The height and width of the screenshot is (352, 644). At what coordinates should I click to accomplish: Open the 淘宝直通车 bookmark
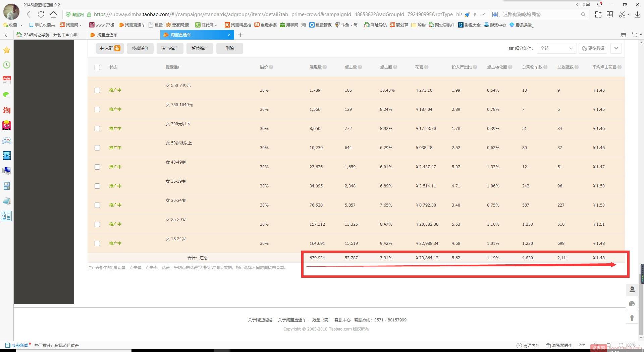coord(132,25)
